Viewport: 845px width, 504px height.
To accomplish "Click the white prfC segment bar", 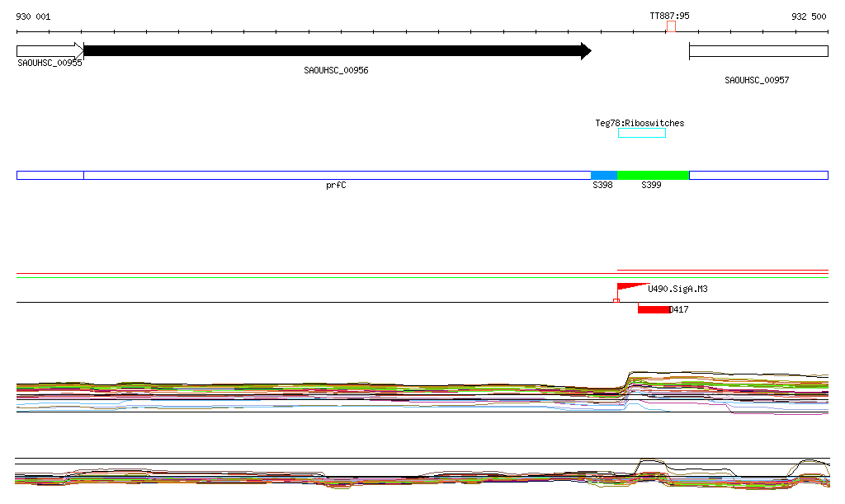I will 337,175.
